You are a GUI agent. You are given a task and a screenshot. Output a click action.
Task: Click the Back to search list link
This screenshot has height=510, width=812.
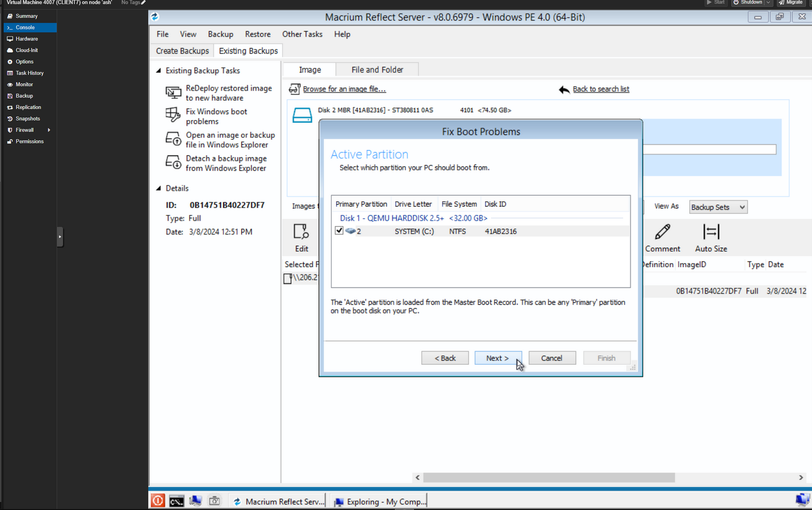(601, 89)
